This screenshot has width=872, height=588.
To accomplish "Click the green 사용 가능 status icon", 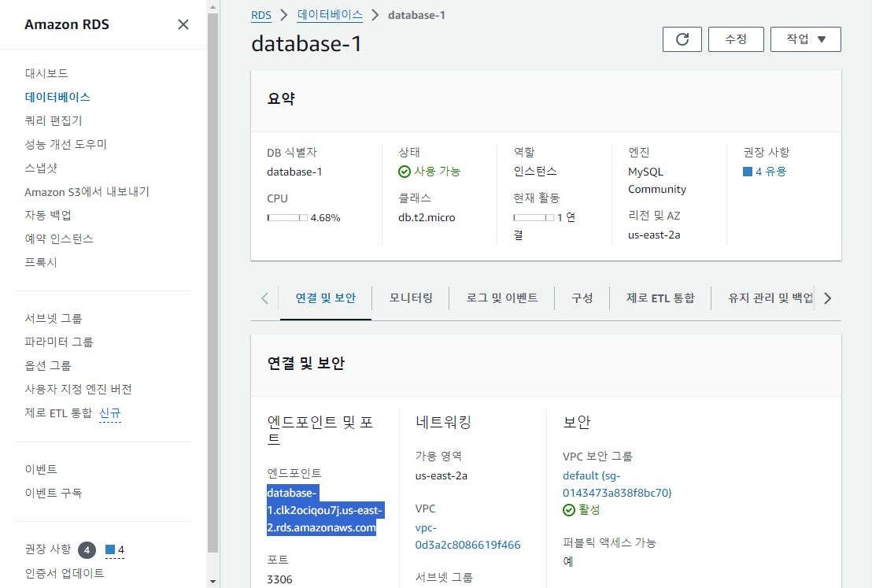I will coord(405,172).
